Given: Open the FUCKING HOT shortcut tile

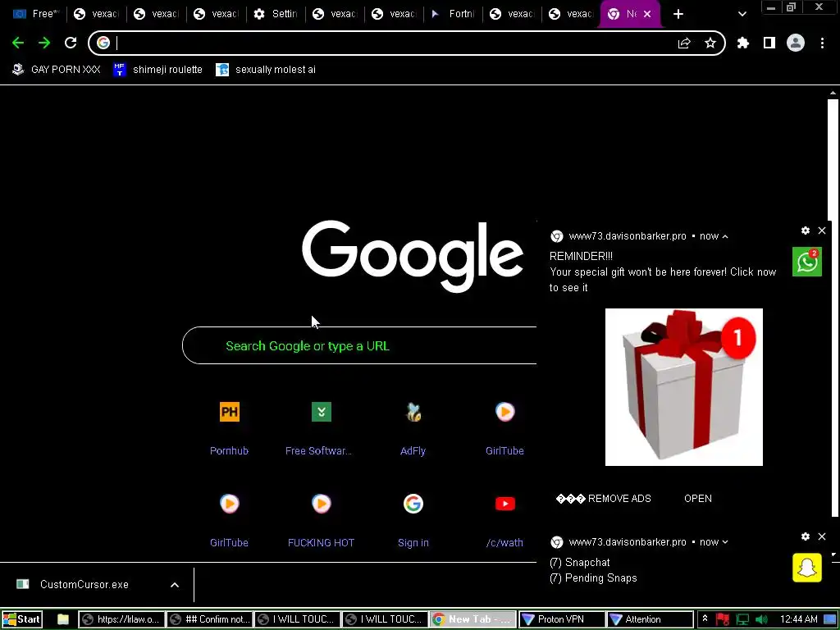Looking at the screenshot, I should click(x=321, y=520).
